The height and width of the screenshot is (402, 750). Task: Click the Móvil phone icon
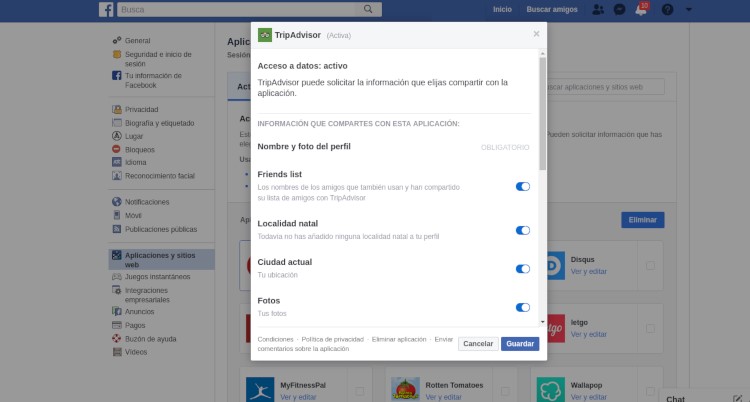pos(117,215)
